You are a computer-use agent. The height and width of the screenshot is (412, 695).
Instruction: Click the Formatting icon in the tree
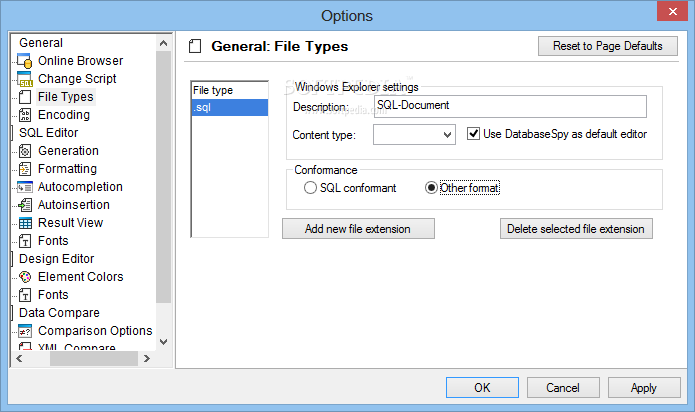(x=25, y=169)
